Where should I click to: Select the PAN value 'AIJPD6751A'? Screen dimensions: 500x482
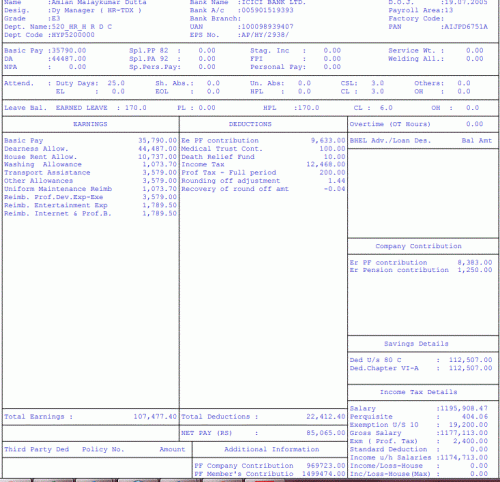tap(466, 27)
